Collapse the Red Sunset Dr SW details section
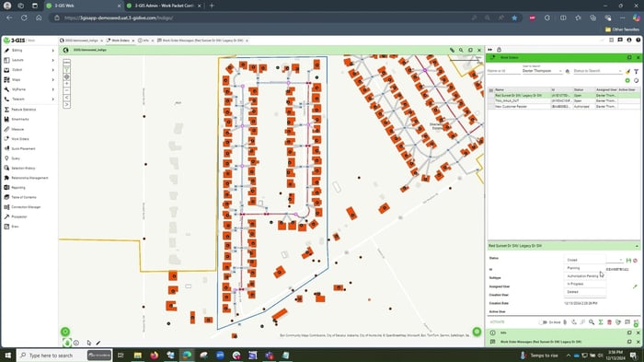 pyautogui.click(x=637, y=246)
